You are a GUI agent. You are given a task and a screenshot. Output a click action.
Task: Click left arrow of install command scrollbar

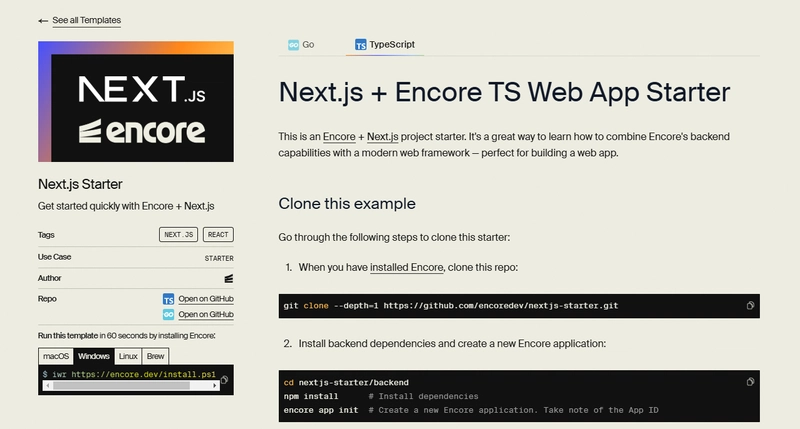(x=47, y=386)
